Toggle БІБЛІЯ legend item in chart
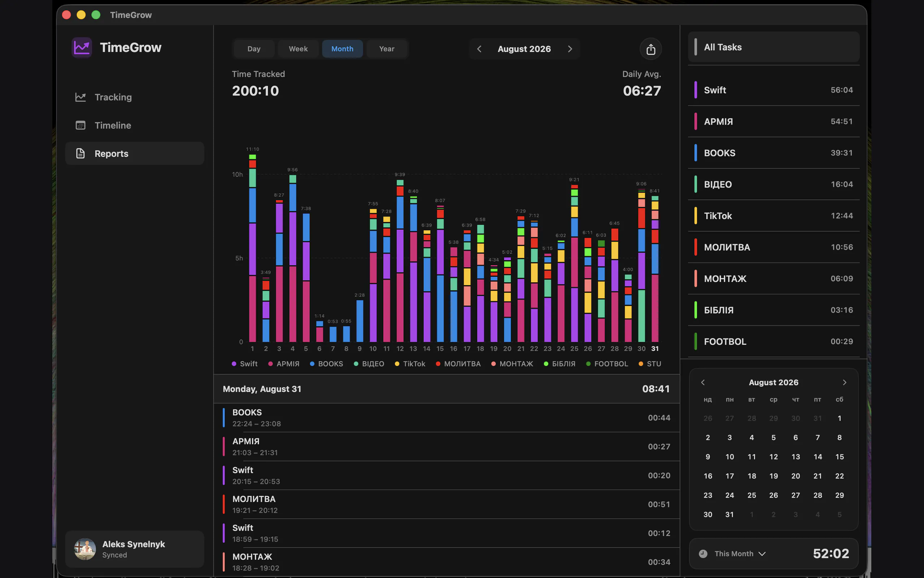Viewport: 924px width, 578px height. point(559,364)
